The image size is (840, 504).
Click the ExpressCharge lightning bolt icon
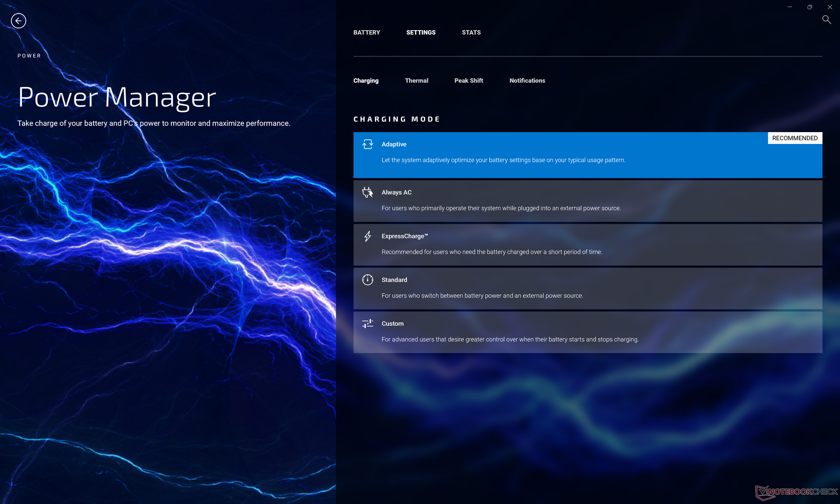pyautogui.click(x=367, y=236)
